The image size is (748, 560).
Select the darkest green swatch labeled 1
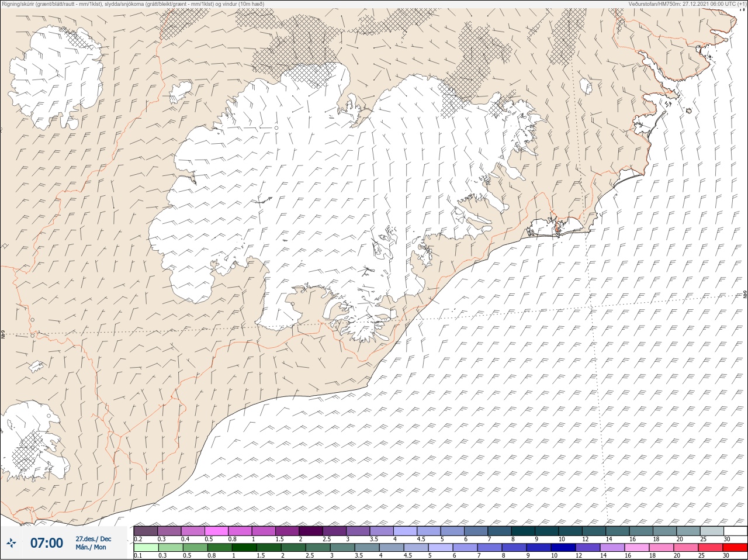coord(244,548)
